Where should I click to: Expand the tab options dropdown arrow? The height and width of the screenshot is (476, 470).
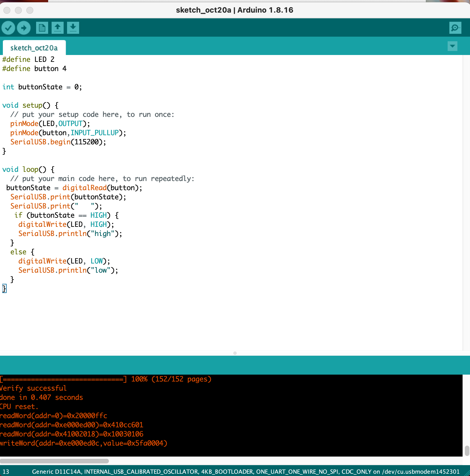pyautogui.click(x=453, y=46)
